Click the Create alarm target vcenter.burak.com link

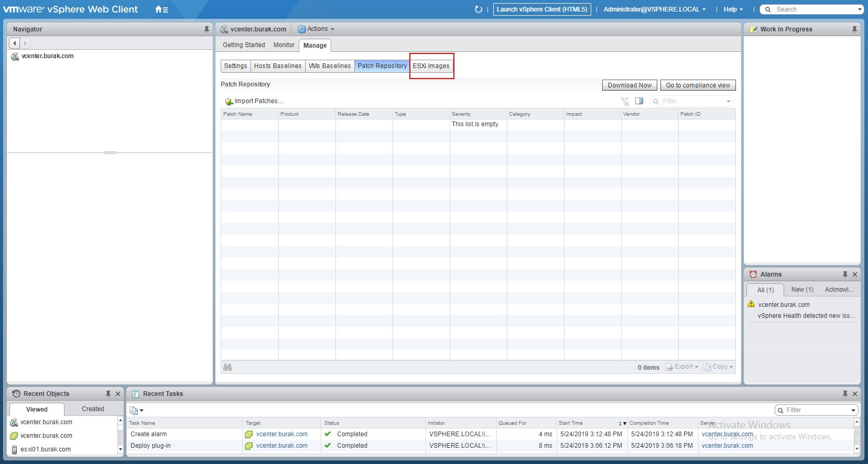tap(281, 434)
